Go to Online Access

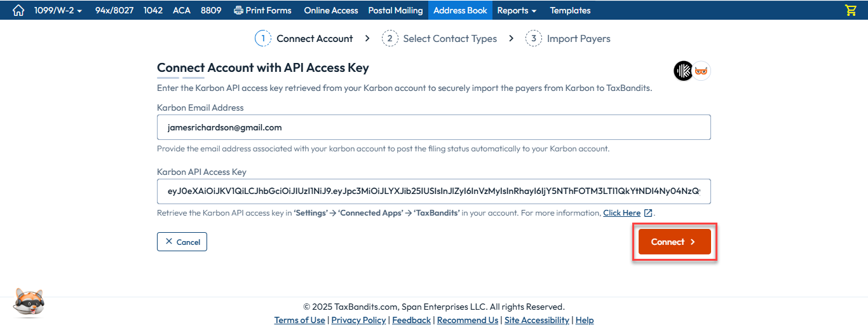pyautogui.click(x=331, y=10)
